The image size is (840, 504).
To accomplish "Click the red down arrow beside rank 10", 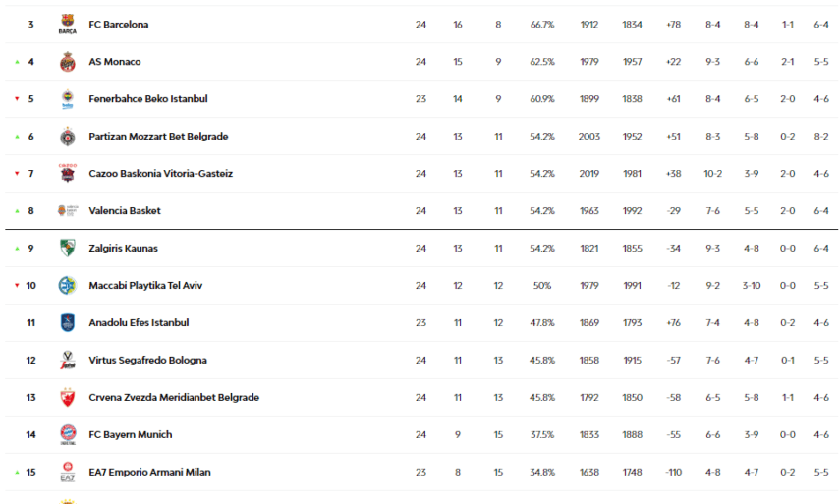I will point(17,286).
